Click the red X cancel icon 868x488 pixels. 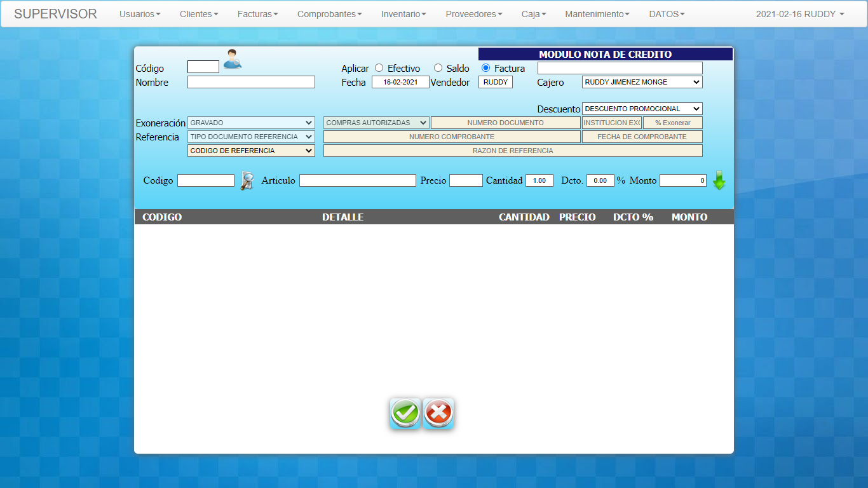click(x=438, y=414)
